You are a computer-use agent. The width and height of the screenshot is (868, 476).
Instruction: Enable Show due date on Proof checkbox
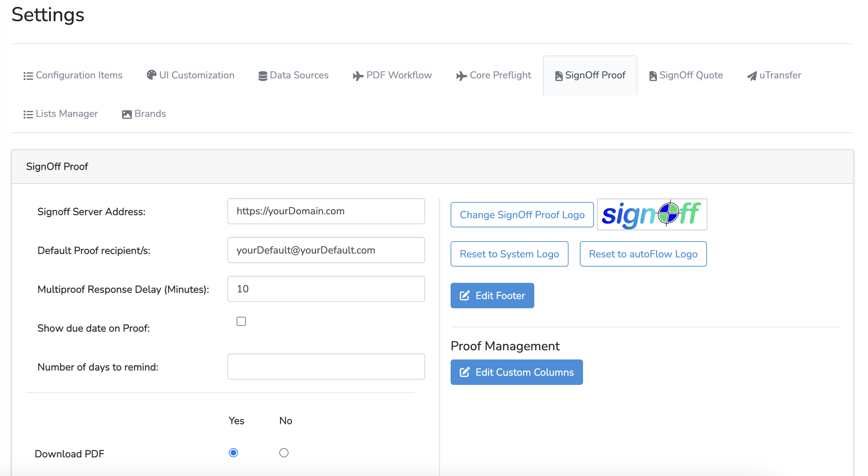pos(241,321)
